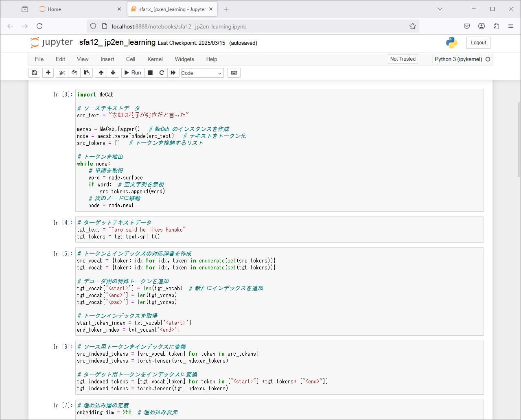Click the Run button
Image resolution: width=521 pixels, height=420 pixels.
133,73
